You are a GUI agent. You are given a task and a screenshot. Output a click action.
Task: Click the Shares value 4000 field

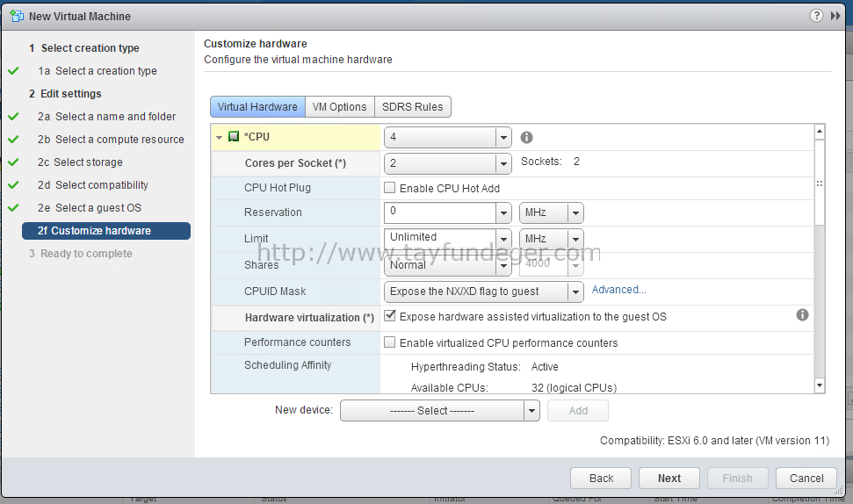click(544, 265)
